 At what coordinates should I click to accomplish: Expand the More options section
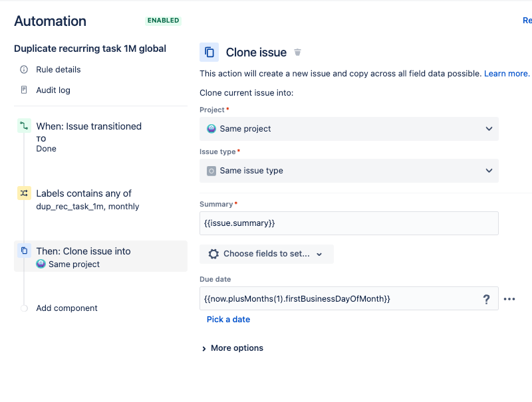pos(232,348)
